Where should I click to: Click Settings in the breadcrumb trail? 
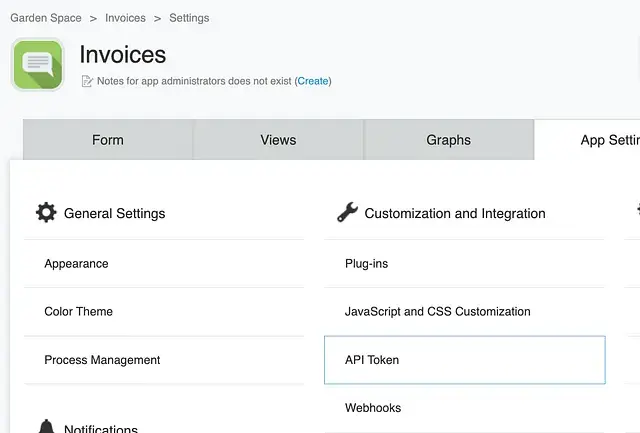[189, 18]
